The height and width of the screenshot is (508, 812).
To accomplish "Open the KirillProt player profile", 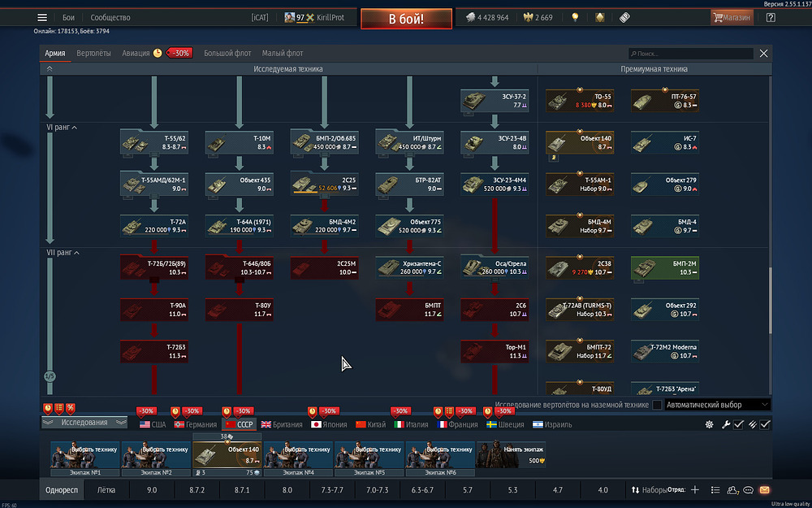I will 330,18.
